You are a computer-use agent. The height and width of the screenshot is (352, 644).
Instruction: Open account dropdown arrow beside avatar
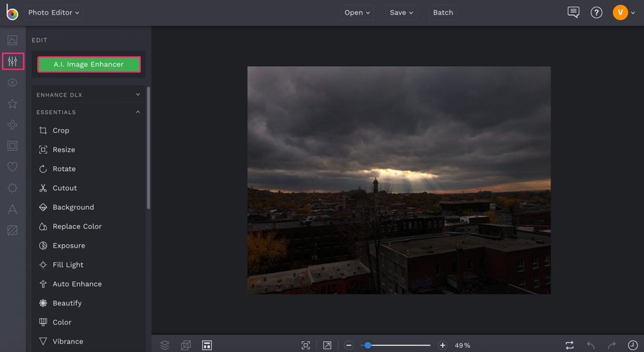(633, 13)
